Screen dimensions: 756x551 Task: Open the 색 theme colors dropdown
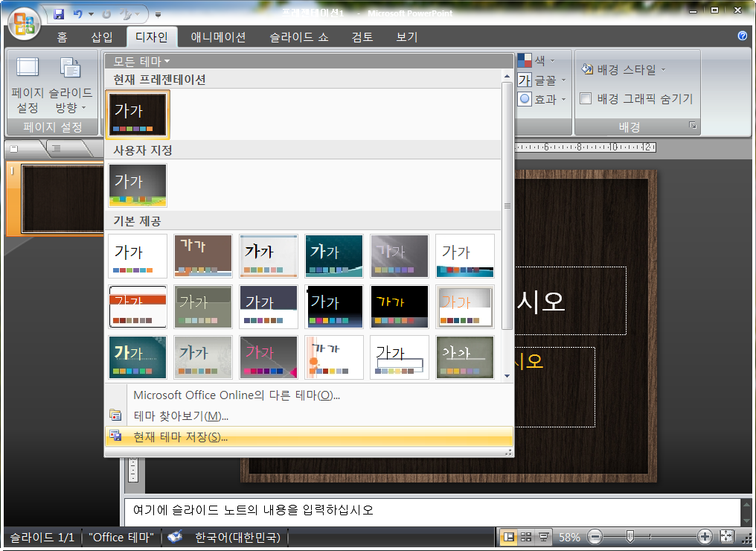(537, 61)
